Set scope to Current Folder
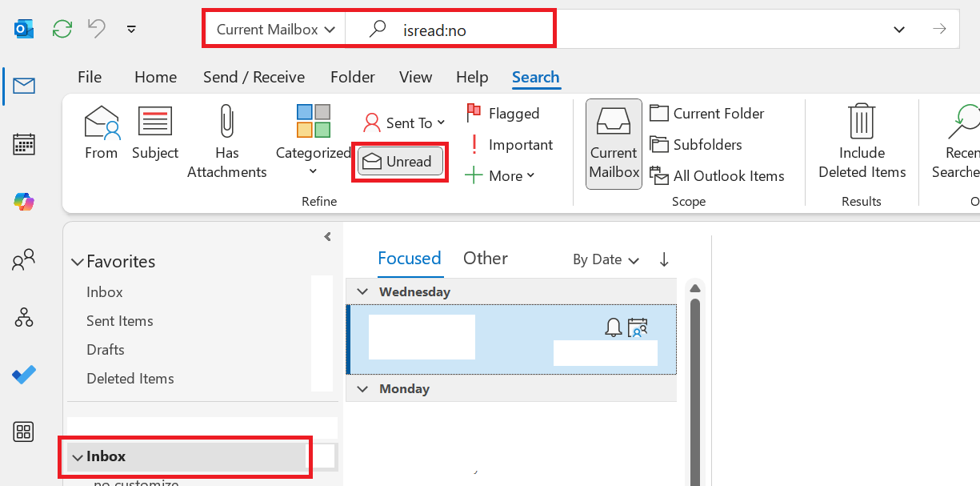This screenshot has width=980, height=486. point(707,114)
